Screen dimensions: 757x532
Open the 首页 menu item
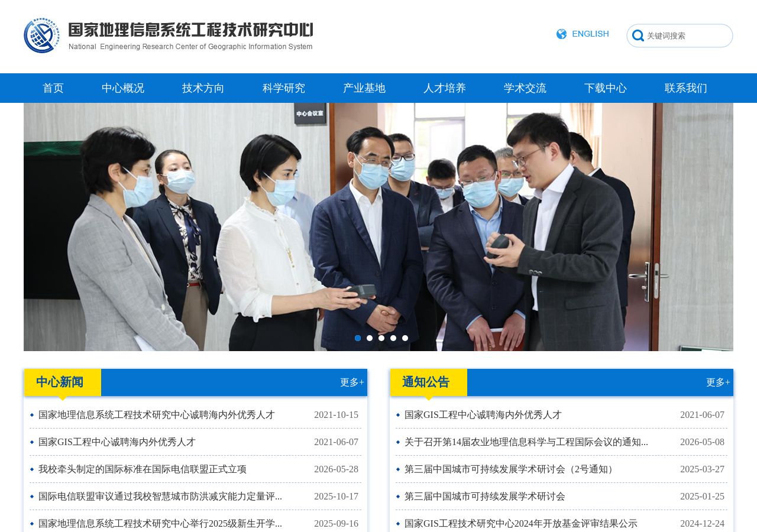click(x=53, y=88)
